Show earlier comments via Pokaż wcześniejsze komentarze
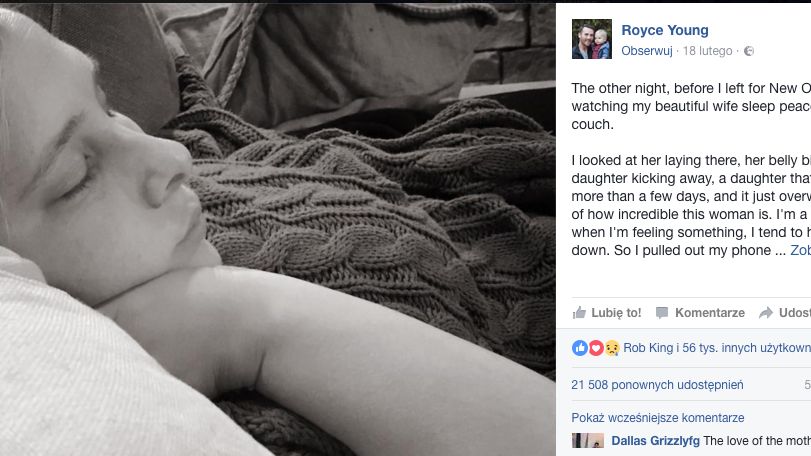The image size is (811, 456). [x=657, y=418]
